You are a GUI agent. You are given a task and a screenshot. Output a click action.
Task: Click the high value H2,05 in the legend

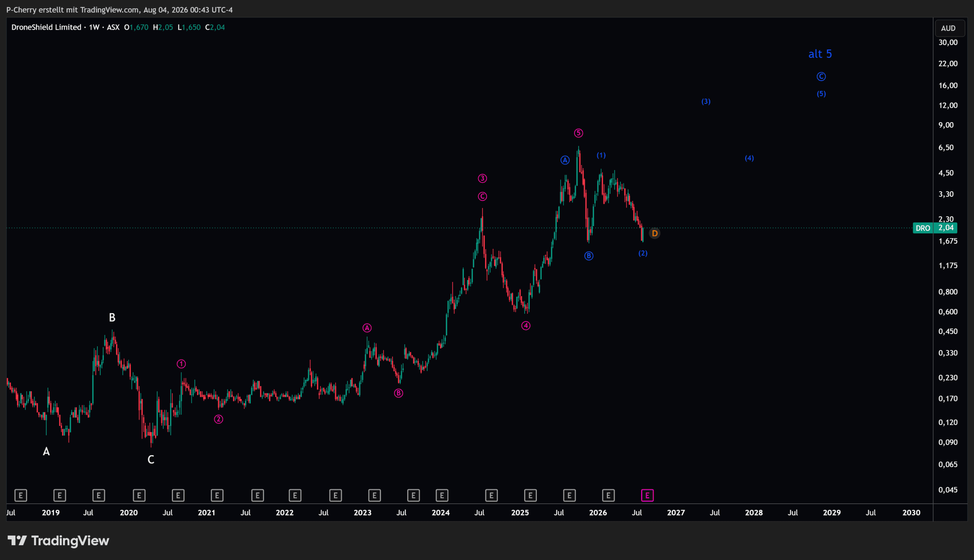coord(163,27)
